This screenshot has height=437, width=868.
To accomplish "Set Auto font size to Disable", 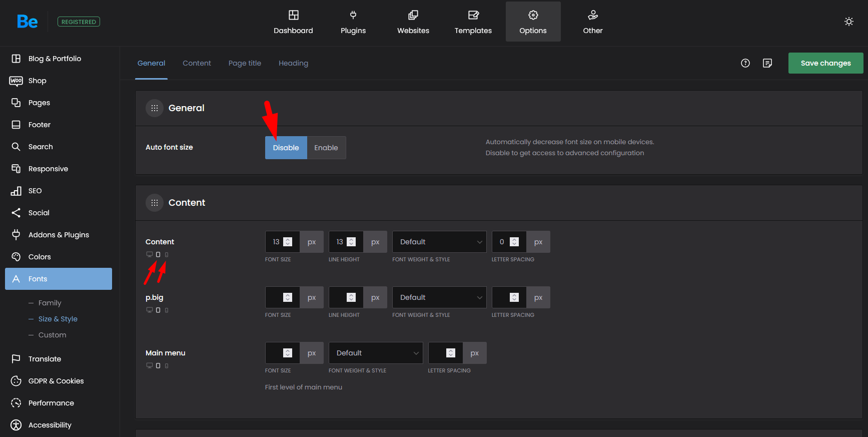I will (x=286, y=148).
